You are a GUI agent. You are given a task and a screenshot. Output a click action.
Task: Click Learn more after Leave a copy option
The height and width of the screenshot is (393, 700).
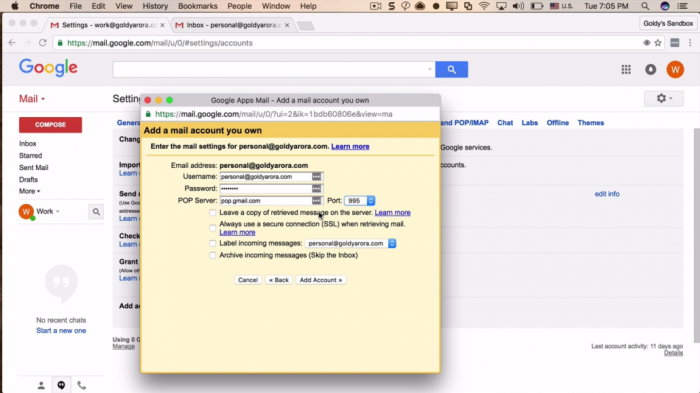pos(392,213)
